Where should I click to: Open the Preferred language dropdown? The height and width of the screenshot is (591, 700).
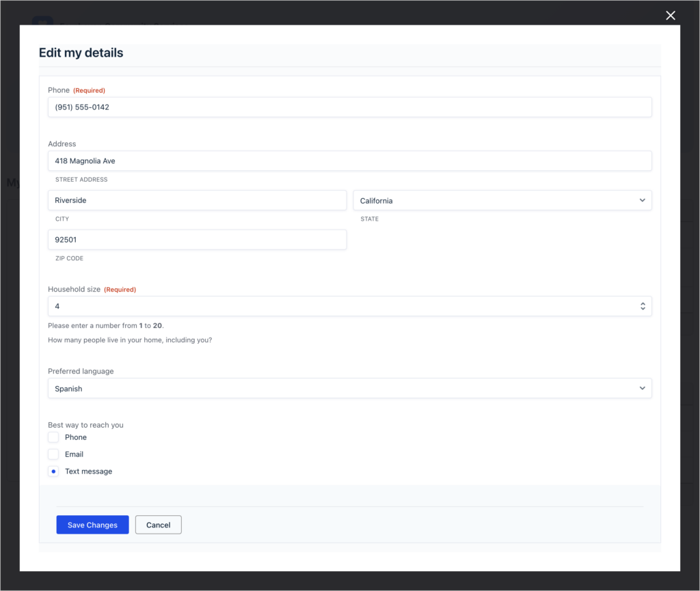point(349,388)
